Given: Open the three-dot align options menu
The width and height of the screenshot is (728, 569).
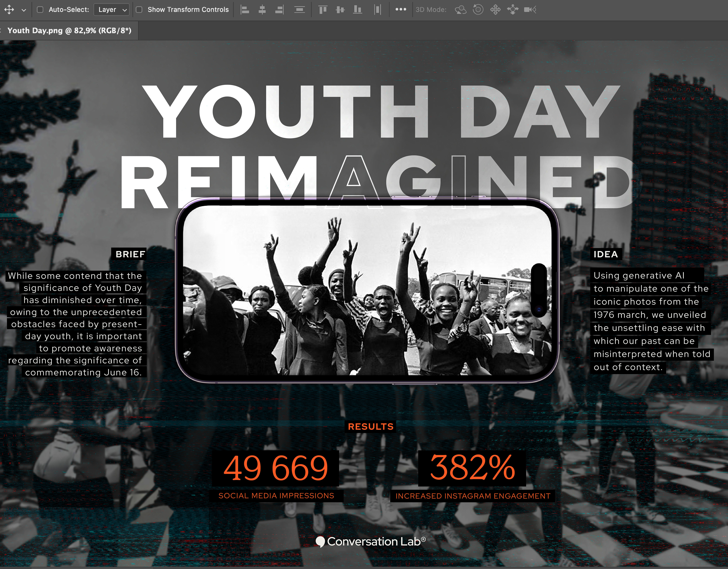Looking at the screenshot, I should [401, 9].
